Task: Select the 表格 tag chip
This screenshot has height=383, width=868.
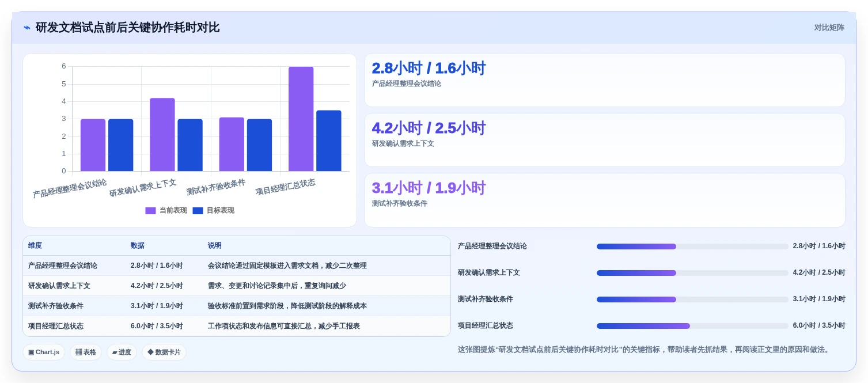Action: [x=86, y=352]
